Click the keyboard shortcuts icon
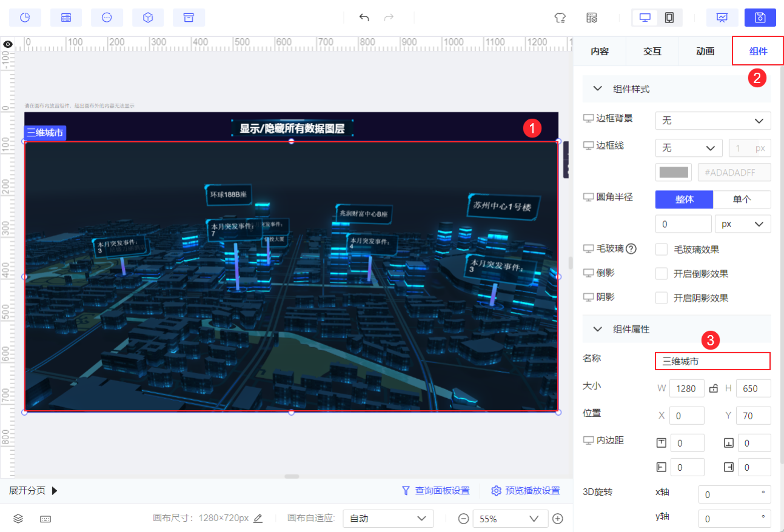The width and height of the screenshot is (784, 532). (x=45, y=519)
